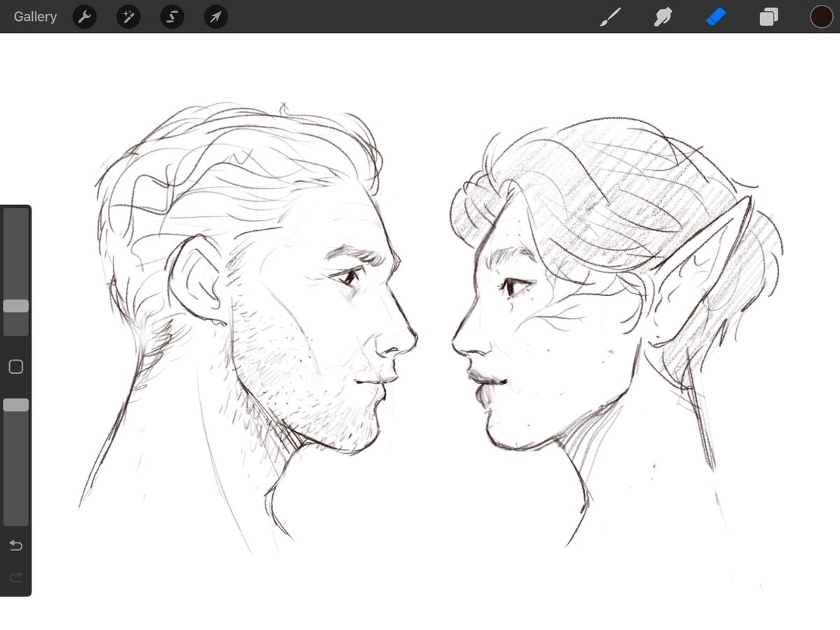Open the Adjustments magic wand menu
The height and width of the screenshot is (630, 840).
click(x=128, y=17)
